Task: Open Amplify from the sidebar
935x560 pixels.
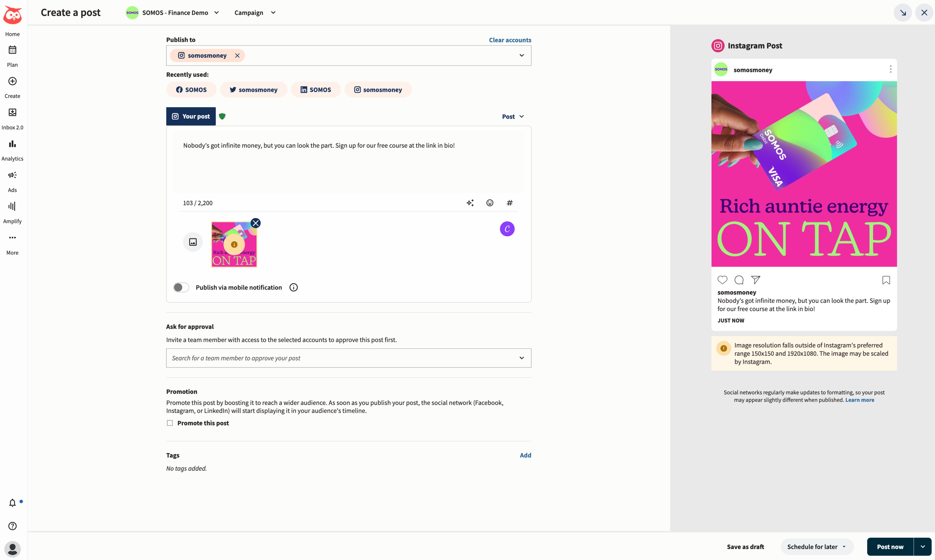Action: click(x=12, y=212)
